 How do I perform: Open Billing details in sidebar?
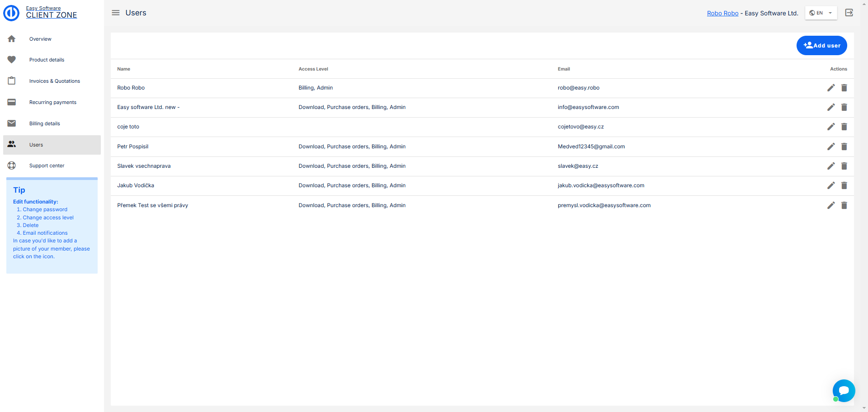click(x=44, y=123)
